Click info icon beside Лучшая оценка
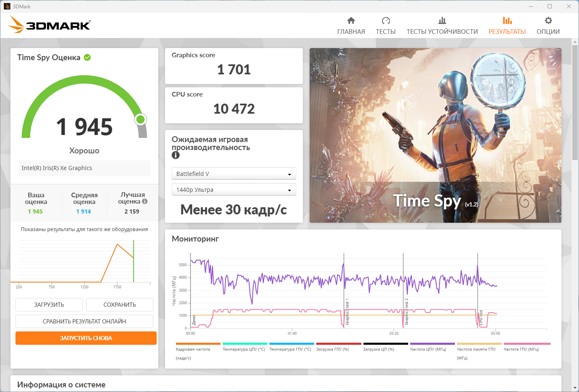The width and height of the screenshot is (579, 392). click(x=145, y=201)
